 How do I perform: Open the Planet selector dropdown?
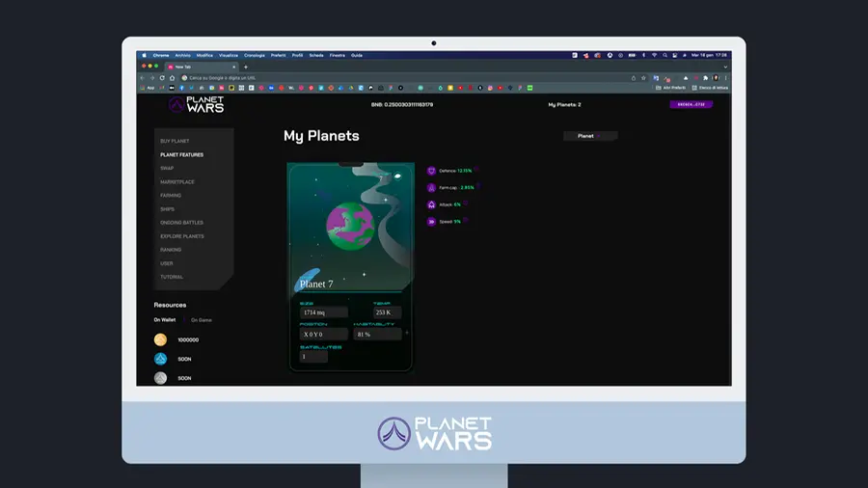click(x=590, y=136)
